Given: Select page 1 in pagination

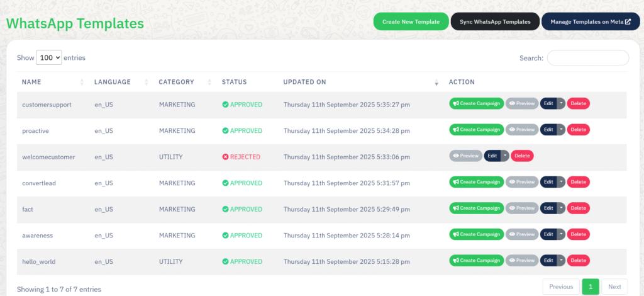Looking at the screenshot, I should click(591, 287).
